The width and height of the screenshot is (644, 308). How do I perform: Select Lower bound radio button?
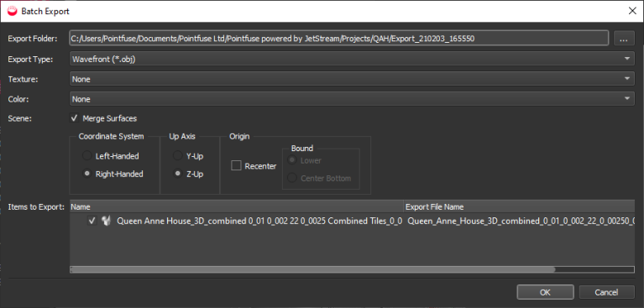292,160
